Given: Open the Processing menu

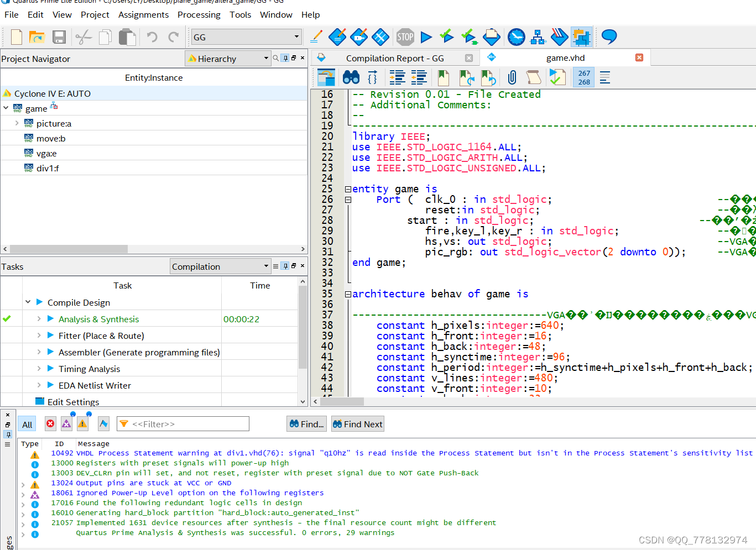Looking at the screenshot, I should point(199,15).
